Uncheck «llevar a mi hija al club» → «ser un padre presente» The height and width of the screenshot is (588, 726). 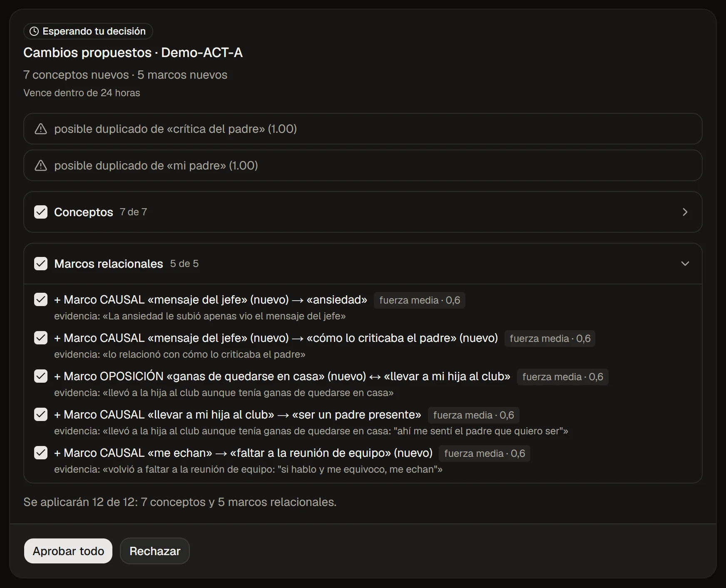41,414
